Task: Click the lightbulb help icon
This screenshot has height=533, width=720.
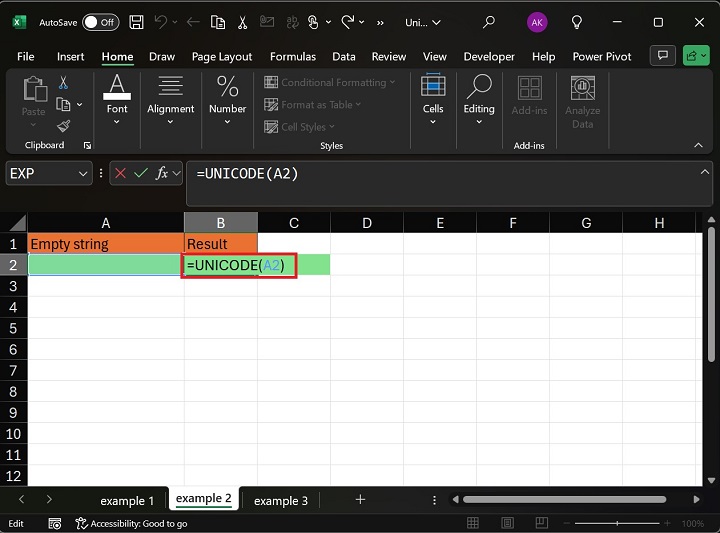Action: [577, 22]
